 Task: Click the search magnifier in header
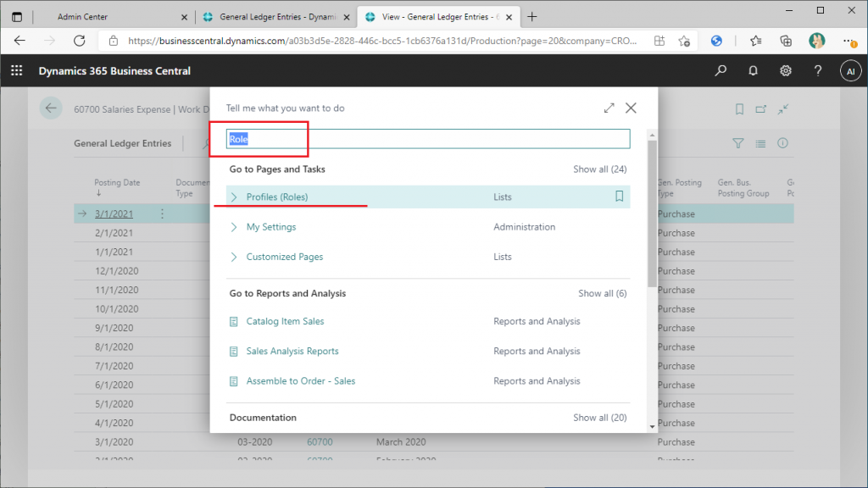[721, 71]
